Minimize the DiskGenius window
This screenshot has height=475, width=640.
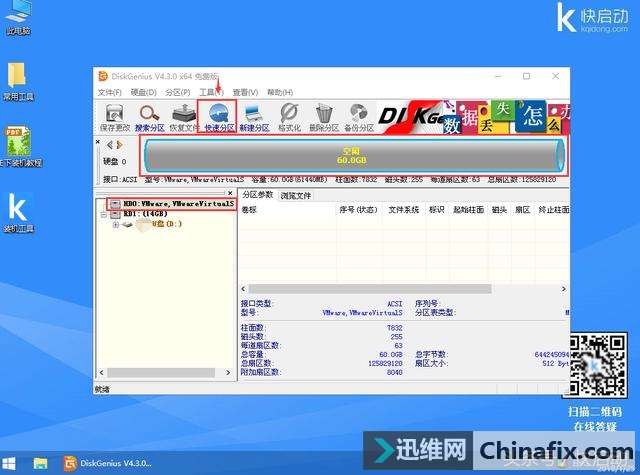point(498,76)
